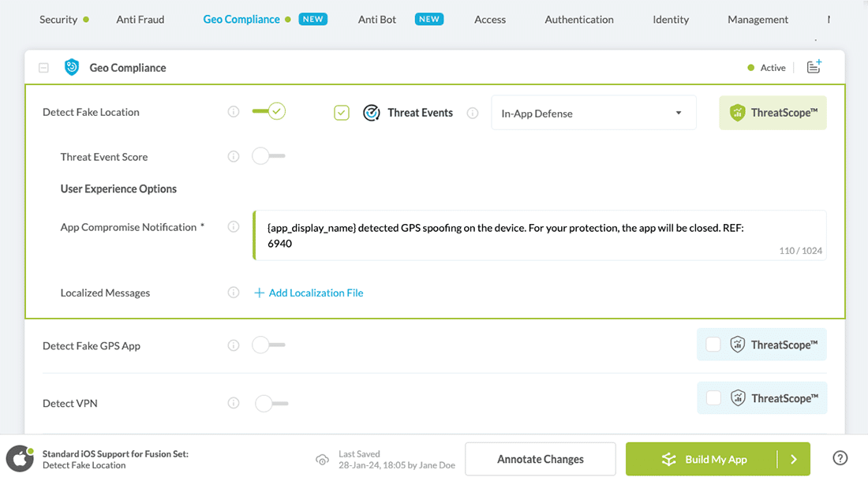The height and width of the screenshot is (481, 868).
Task: Open the Authentication section tab
Action: click(x=578, y=19)
